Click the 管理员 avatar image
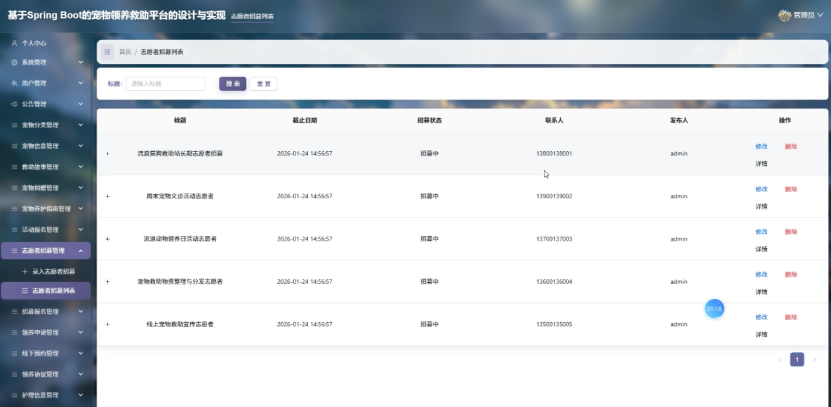The height and width of the screenshot is (407, 831). tap(784, 15)
